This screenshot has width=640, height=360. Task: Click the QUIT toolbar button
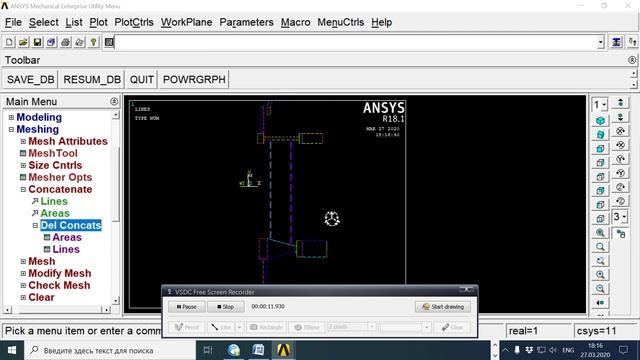click(142, 80)
